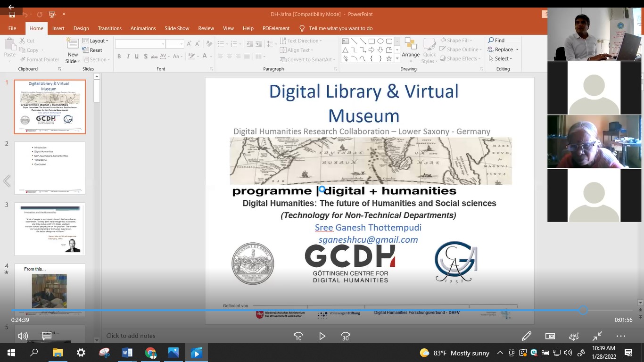Switch to the Insert ribbon tab
The height and width of the screenshot is (362, 644).
click(x=58, y=28)
